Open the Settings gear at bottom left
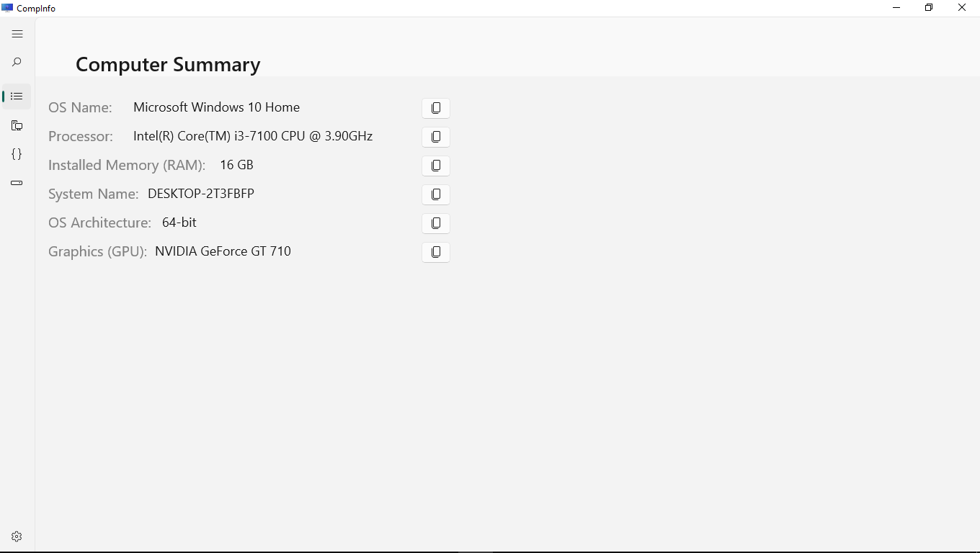The image size is (980, 553). (x=17, y=536)
